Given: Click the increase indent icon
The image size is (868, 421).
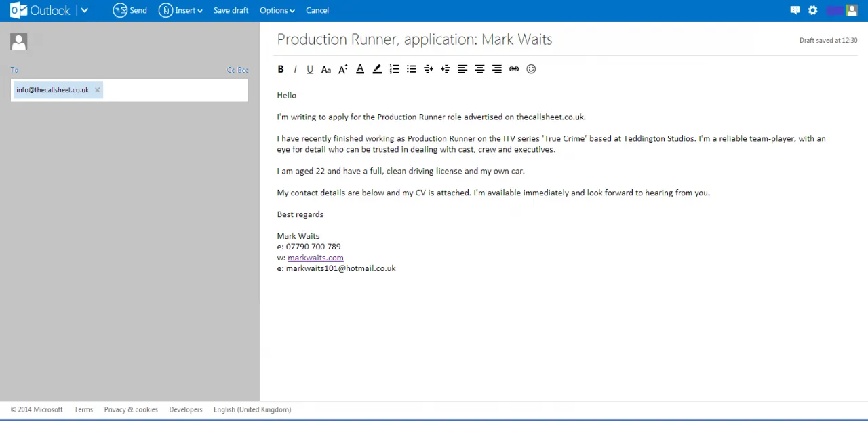Looking at the screenshot, I should 446,68.
